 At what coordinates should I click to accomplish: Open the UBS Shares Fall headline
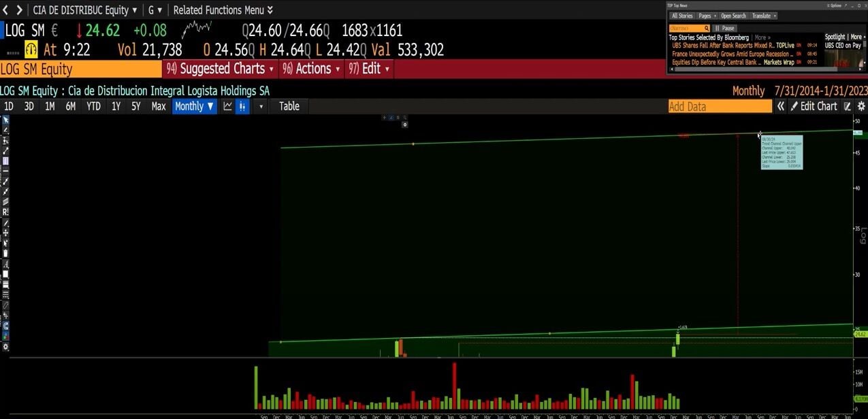pos(723,46)
